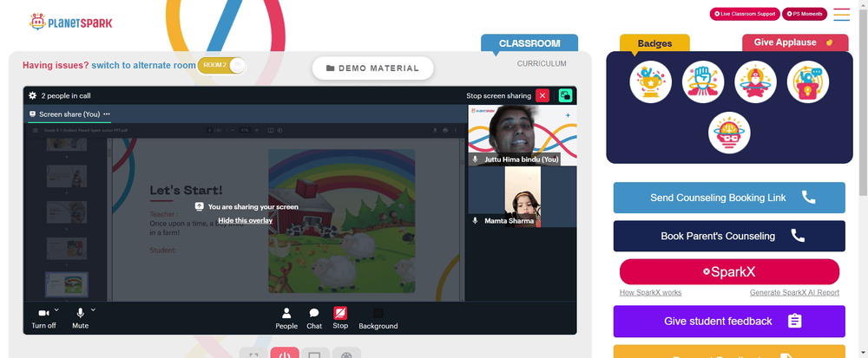Select the Give Applause tab
Image resolution: width=868 pixels, height=358 pixels.
(795, 42)
